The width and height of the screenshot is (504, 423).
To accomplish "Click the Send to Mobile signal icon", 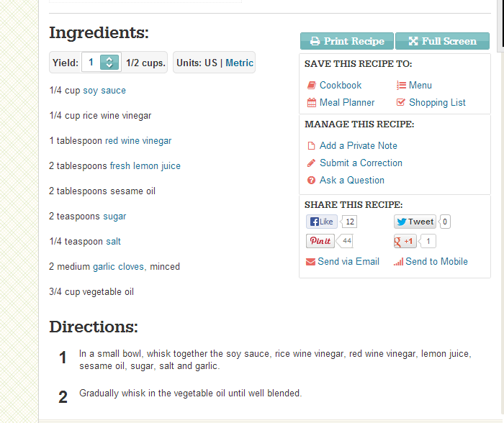I will 398,262.
